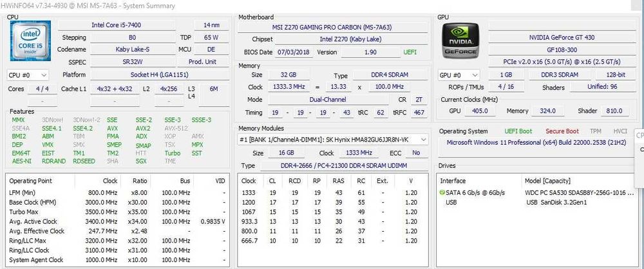Image resolution: width=644 pixels, height=269 pixels.
Task: Select the 1200 memory timing row
Action: [333, 203]
